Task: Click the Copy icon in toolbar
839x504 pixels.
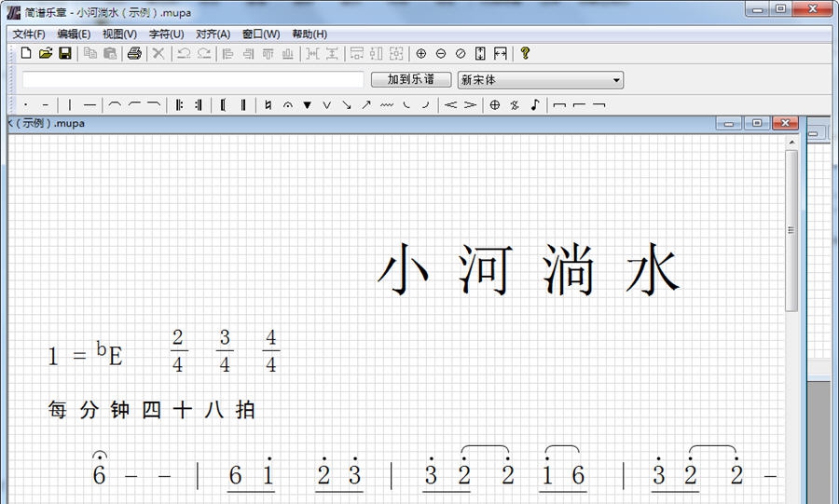Action: pyautogui.click(x=90, y=53)
